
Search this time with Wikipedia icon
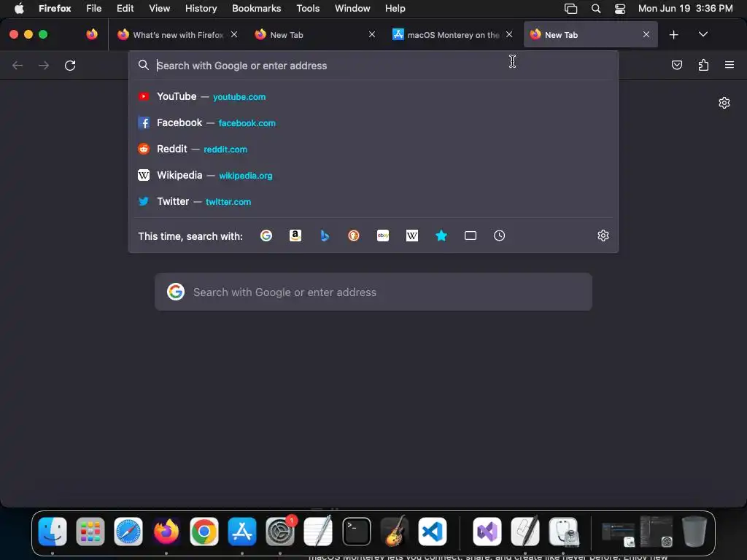(x=412, y=236)
